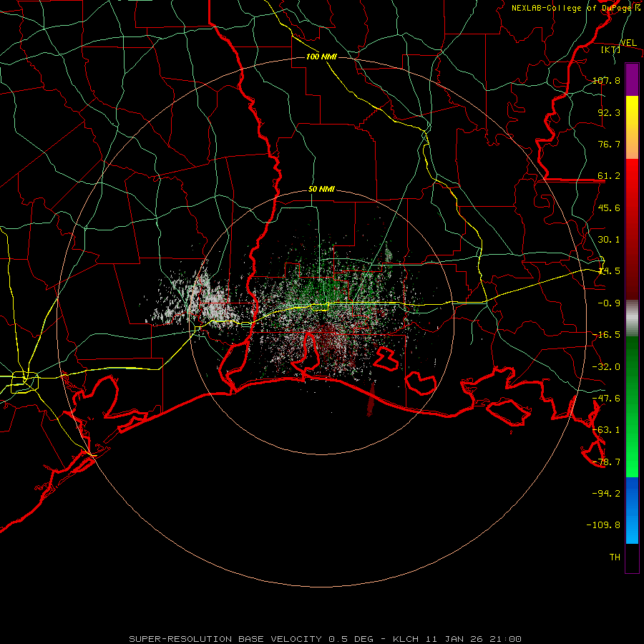Click the 50 NMI range ring label
This screenshot has width=644, height=644.
click(x=321, y=190)
